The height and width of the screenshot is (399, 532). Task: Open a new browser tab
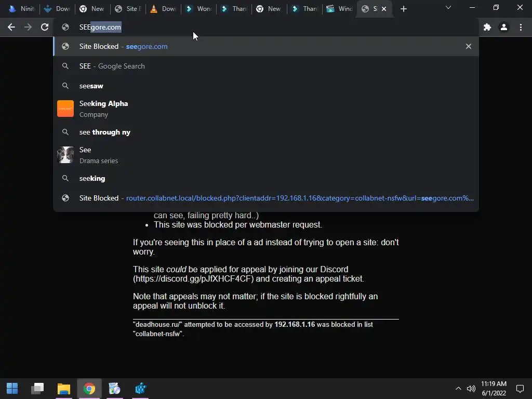pos(403,9)
